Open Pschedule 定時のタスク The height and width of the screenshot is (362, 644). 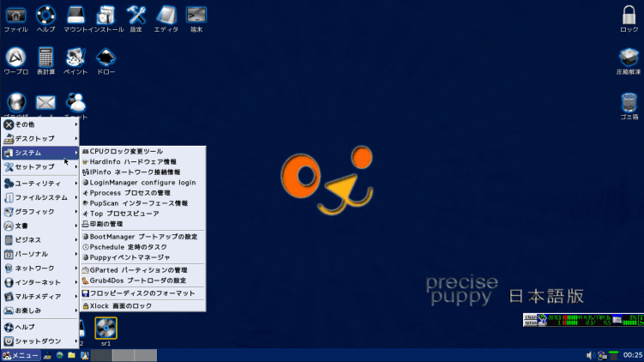(143, 247)
